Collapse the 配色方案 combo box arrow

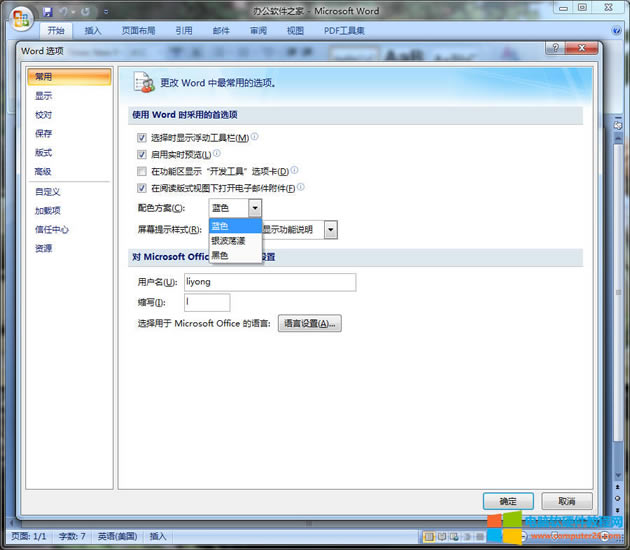tap(255, 208)
